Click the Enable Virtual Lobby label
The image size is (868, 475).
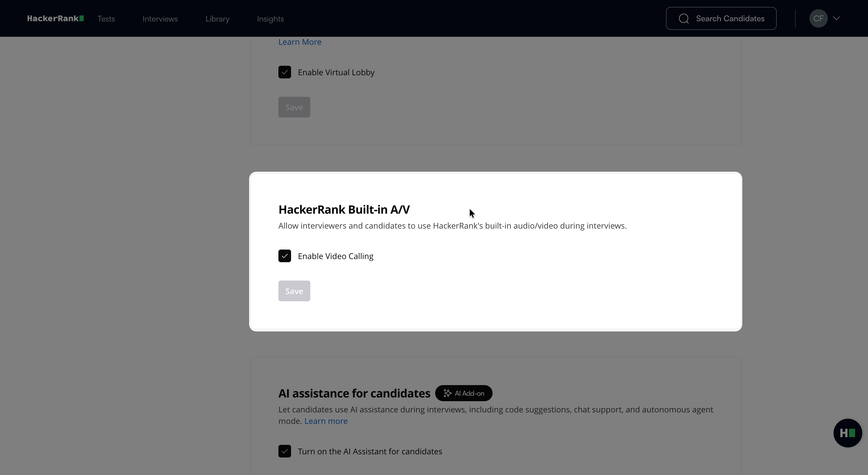pyautogui.click(x=336, y=72)
